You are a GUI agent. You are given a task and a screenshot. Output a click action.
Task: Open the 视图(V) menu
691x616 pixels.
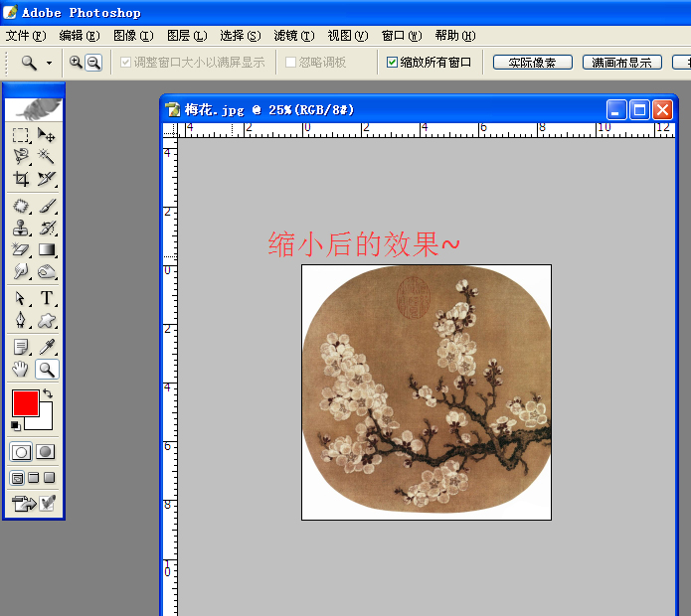pos(348,36)
